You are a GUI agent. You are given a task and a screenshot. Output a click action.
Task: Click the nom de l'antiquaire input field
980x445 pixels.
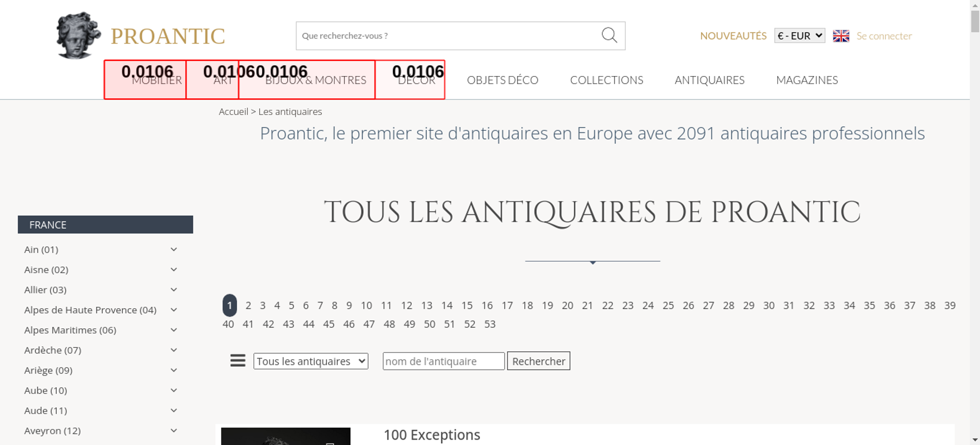(x=443, y=361)
